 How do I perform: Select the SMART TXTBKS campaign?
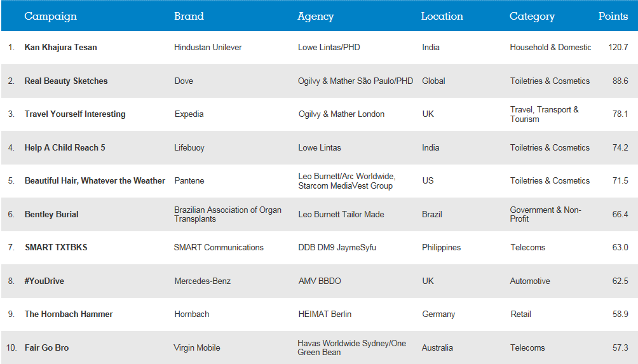56,248
